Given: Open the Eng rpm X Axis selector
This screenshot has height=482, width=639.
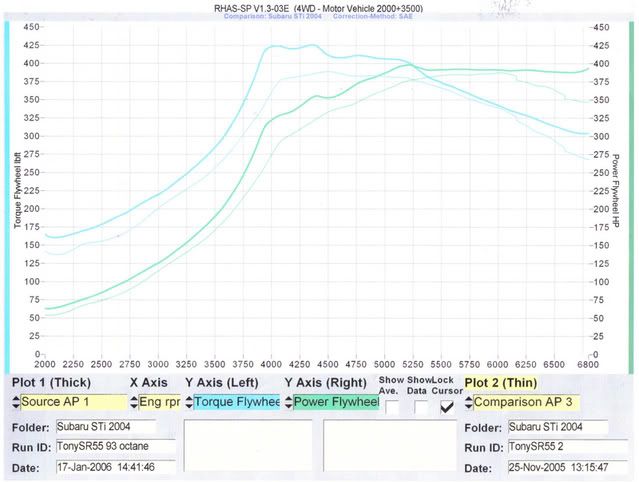Looking at the screenshot, I should (x=159, y=402).
